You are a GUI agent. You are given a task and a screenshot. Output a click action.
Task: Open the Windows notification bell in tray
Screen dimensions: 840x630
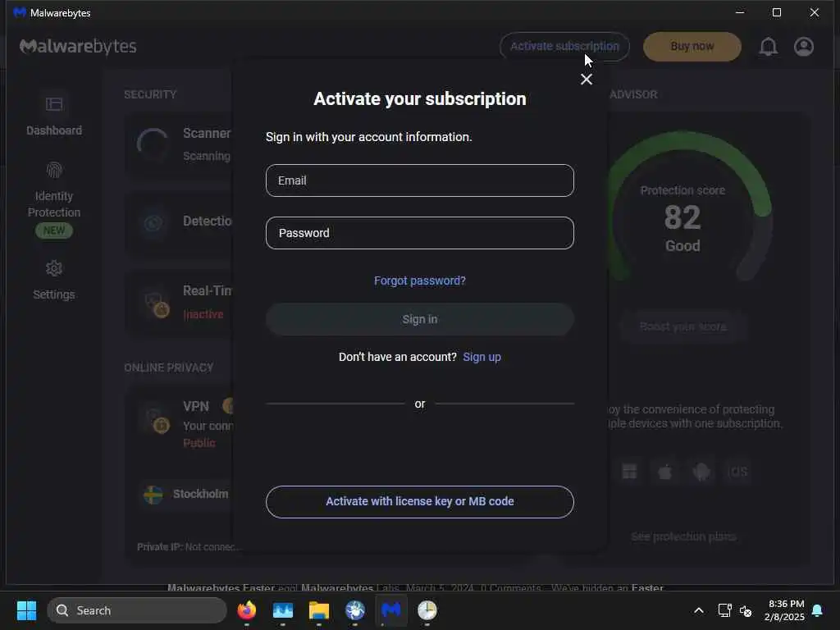click(817, 610)
